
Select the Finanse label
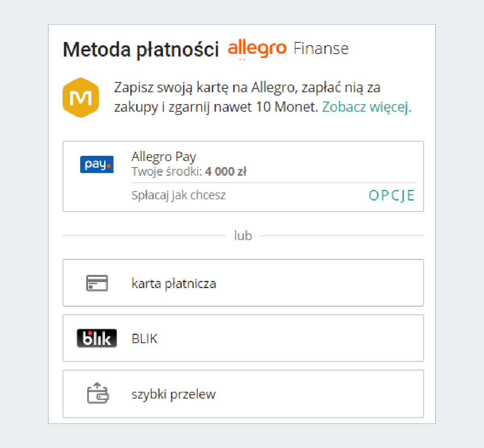click(321, 48)
